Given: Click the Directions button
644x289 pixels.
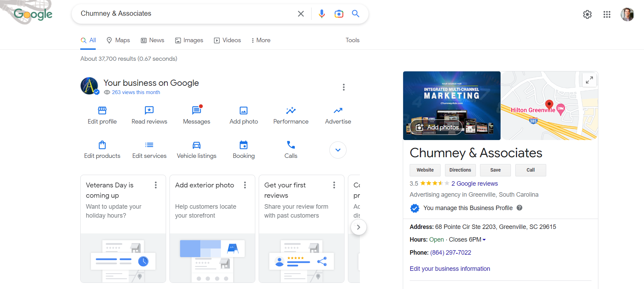Looking at the screenshot, I should pos(460,170).
